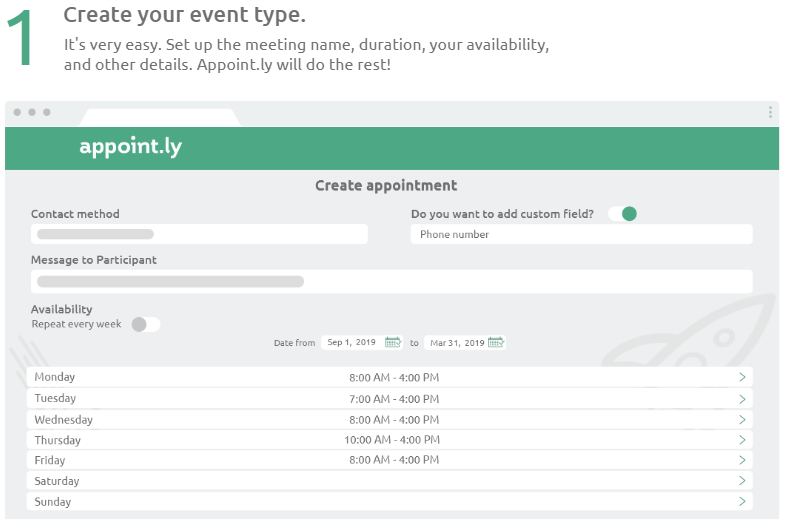This screenshot has height=529, width=787.
Task: Select the browser tab at top
Action: (160, 116)
